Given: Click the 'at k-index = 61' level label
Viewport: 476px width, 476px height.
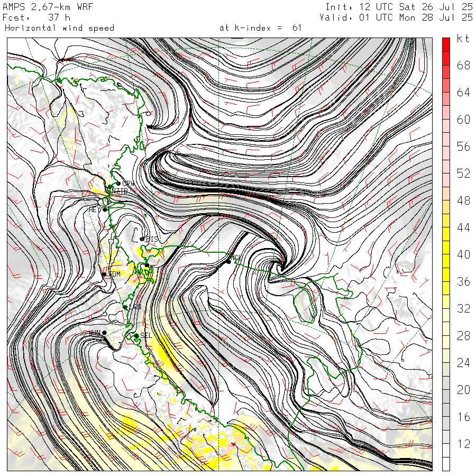Looking at the screenshot, I should pyautogui.click(x=260, y=28).
